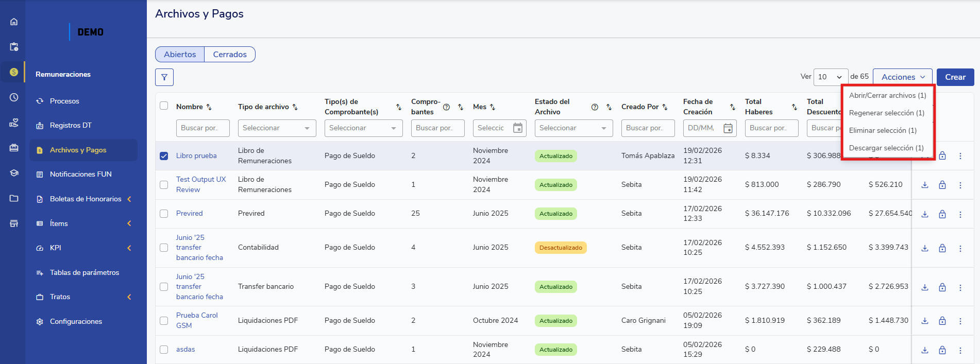Click the clock icon in the left rail
Image resolution: width=980 pixels, height=364 pixels.
click(14, 97)
